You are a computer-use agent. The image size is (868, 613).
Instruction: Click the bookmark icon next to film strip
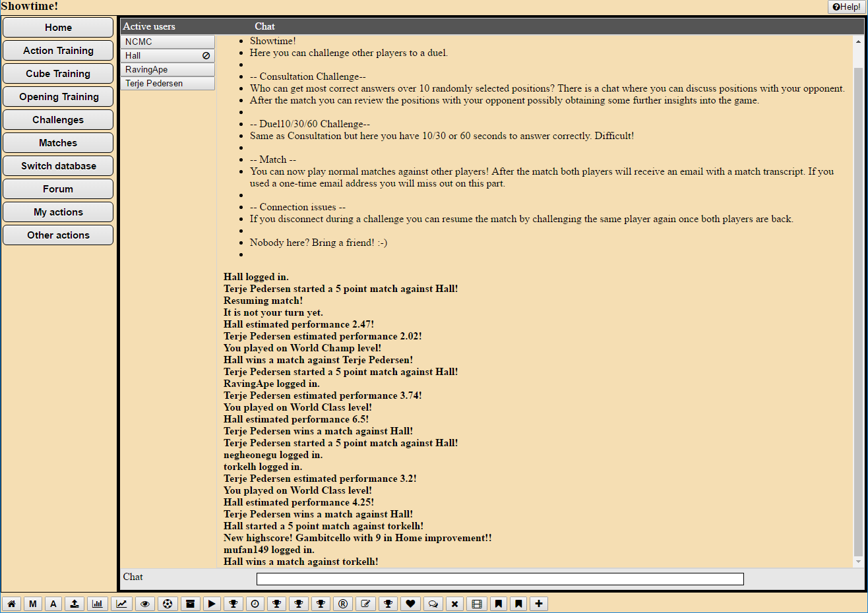[x=499, y=604]
